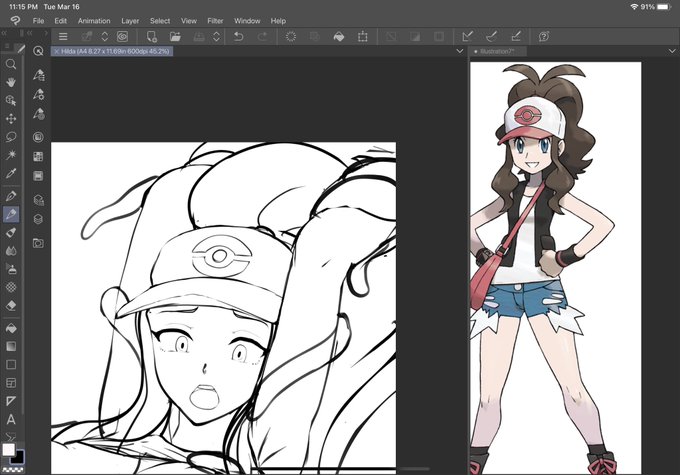680x475 pixels.
Task: Select the white main color swatch
Action: click(x=8, y=449)
